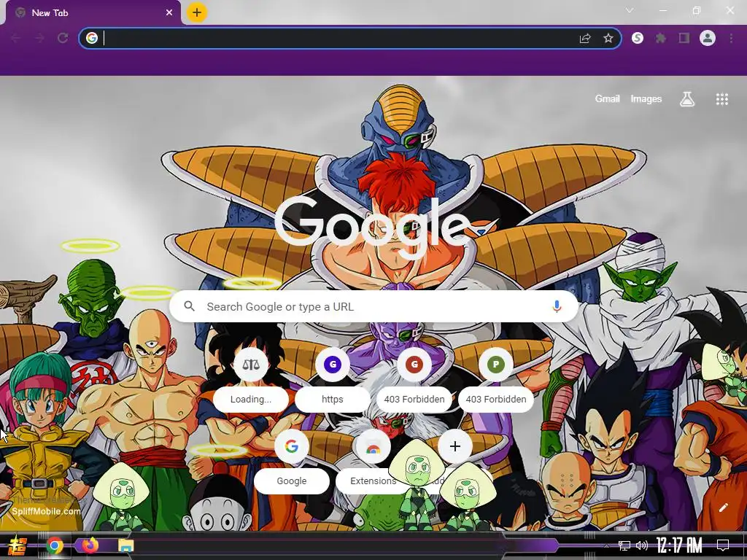747x560 pixels.
Task: Share this page via share icon
Action: click(x=585, y=38)
